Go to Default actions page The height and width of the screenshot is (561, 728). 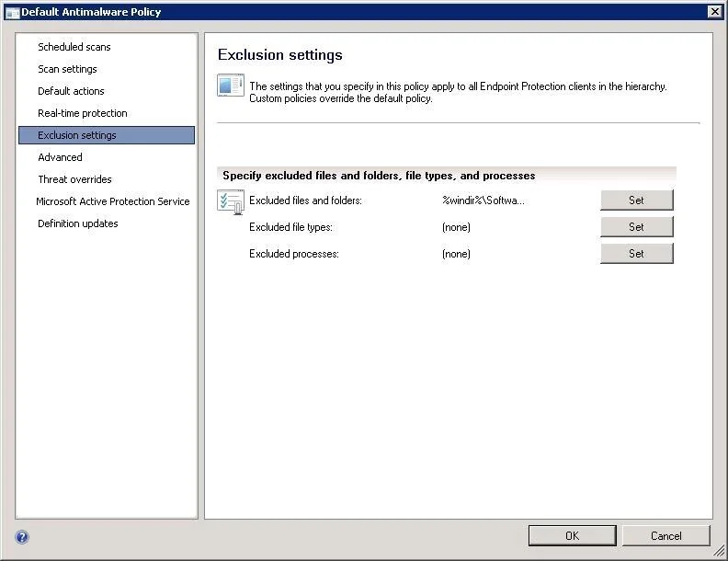pyautogui.click(x=71, y=91)
